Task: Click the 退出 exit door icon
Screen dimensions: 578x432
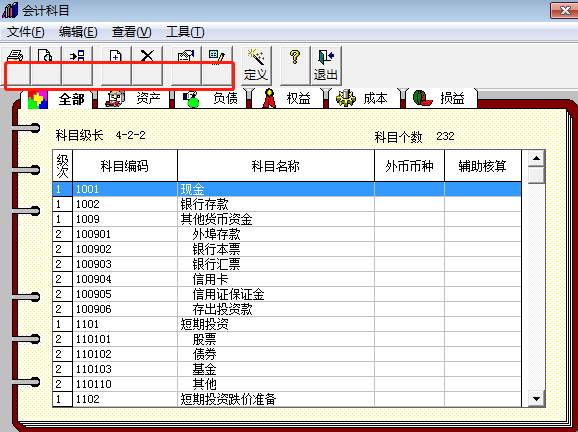Action: click(x=325, y=66)
